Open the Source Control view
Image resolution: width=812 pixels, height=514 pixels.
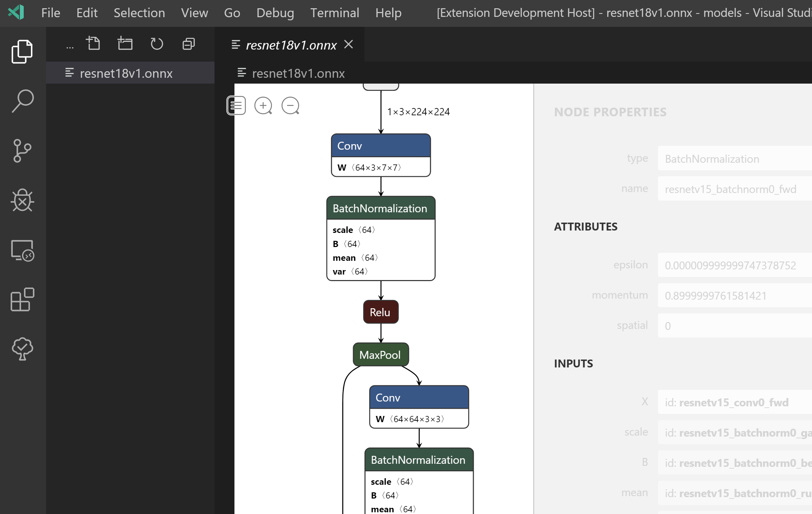click(x=22, y=151)
